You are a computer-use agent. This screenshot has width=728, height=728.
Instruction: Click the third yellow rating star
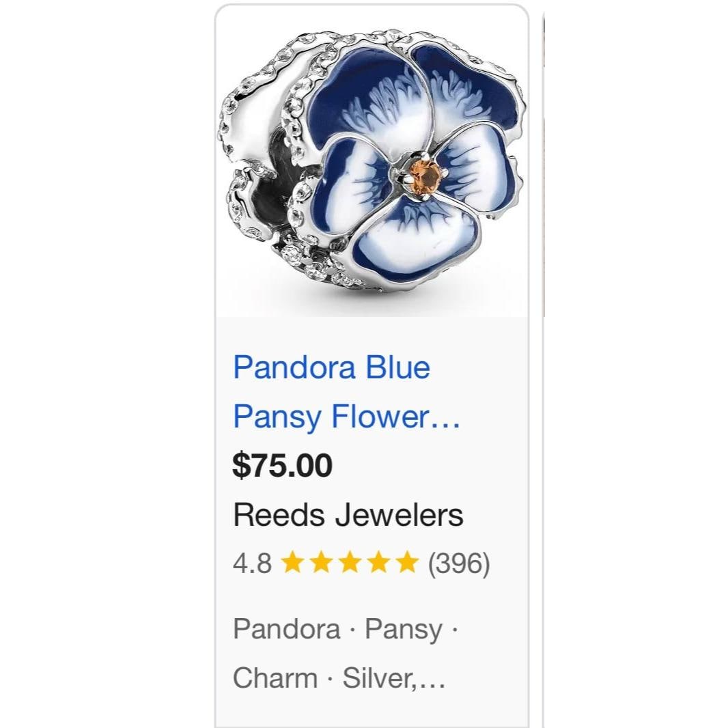tap(350, 562)
